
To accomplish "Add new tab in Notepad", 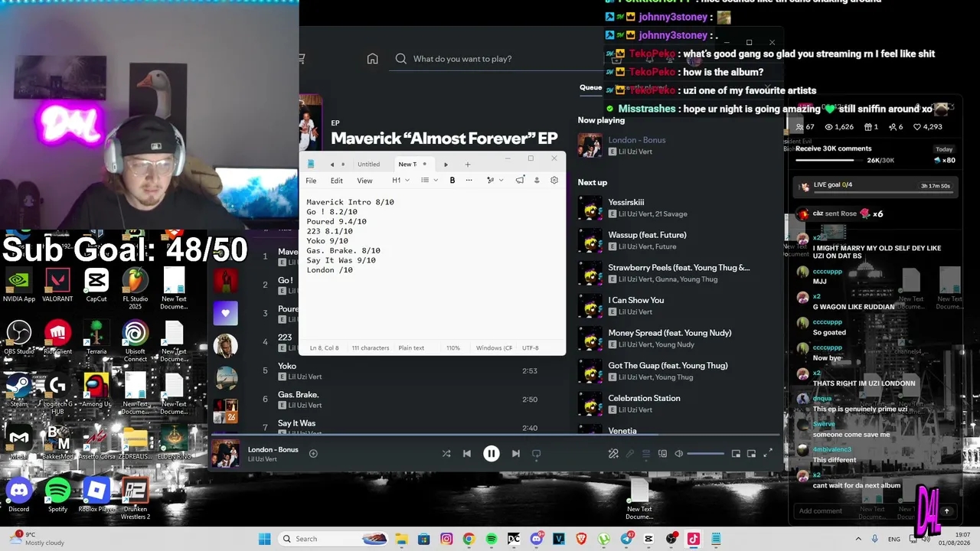I will pyautogui.click(x=468, y=165).
